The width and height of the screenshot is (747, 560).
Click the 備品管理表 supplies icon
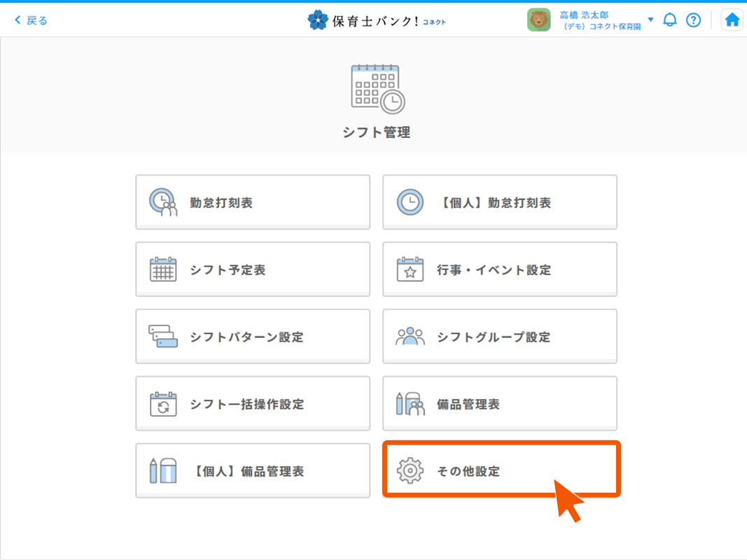coord(410,404)
